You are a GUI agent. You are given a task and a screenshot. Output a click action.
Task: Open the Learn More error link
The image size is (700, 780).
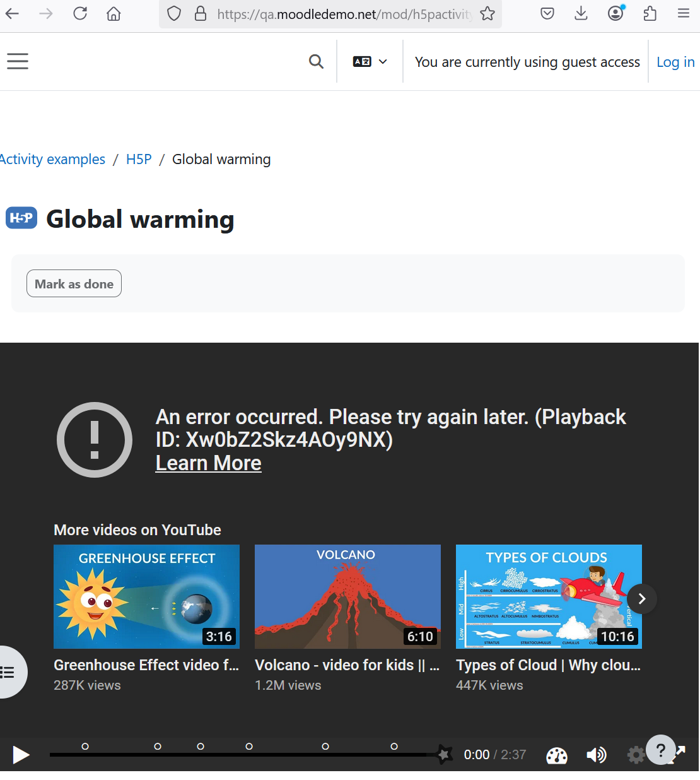pyautogui.click(x=208, y=463)
